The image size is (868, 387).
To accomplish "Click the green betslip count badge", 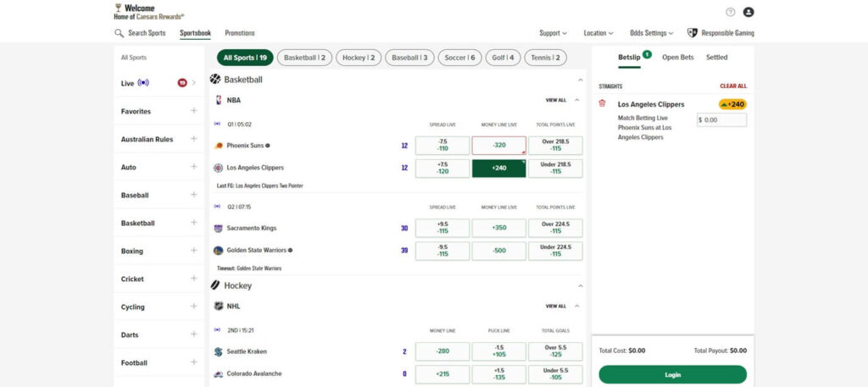I will coord(647,54).
